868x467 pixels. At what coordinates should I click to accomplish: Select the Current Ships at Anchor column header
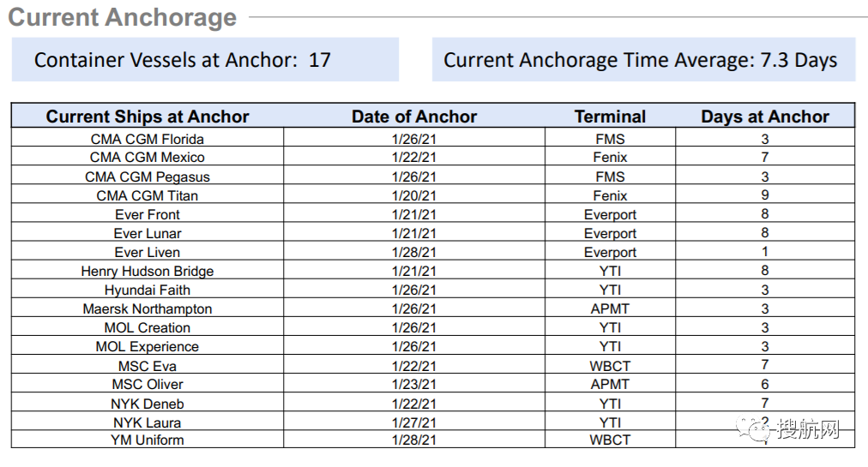click(x=148, y=117)
